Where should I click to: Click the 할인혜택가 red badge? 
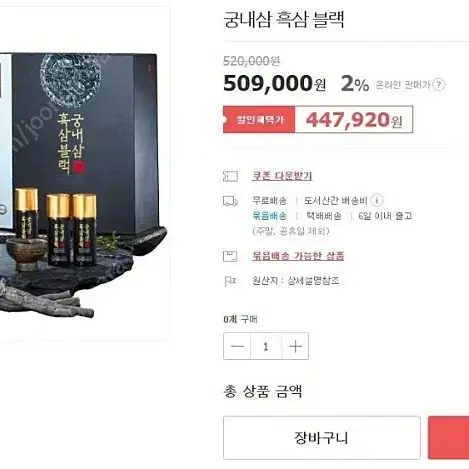pyautogui.click(x=259, y=119)
